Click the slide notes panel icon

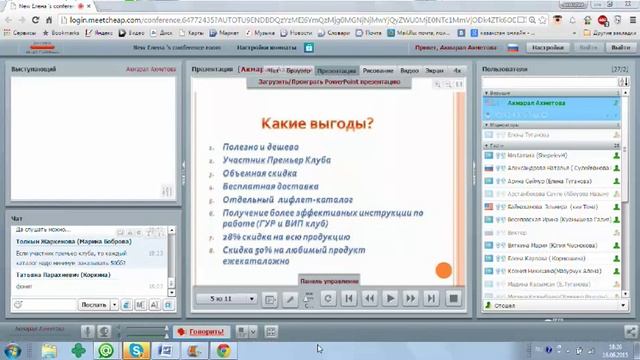pos(269,300)
